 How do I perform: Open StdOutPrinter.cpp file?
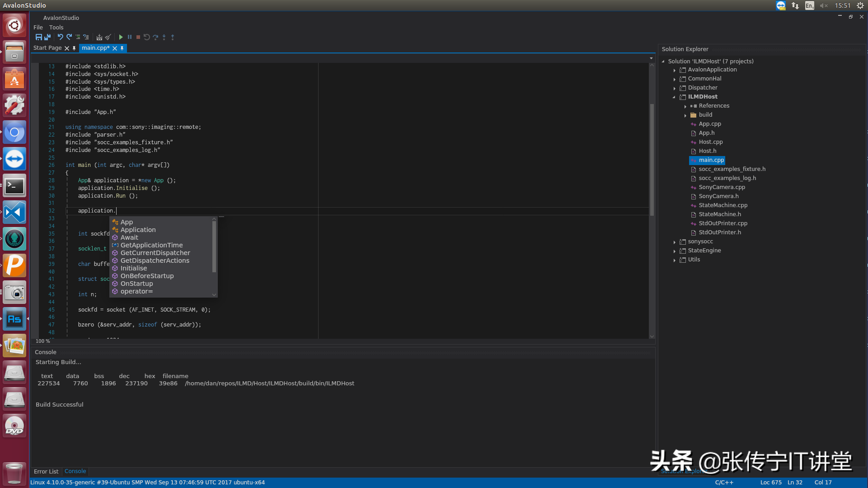point(723,223)
